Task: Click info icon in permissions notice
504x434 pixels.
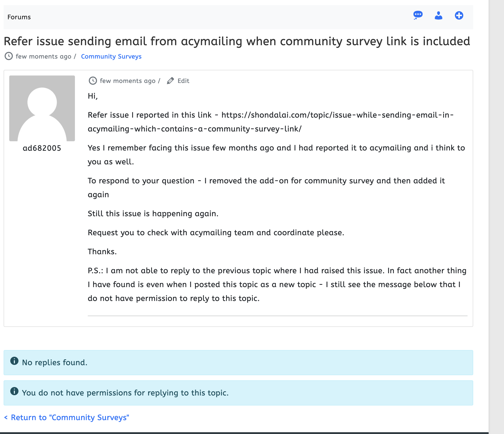Action: [x=14, y=391]
